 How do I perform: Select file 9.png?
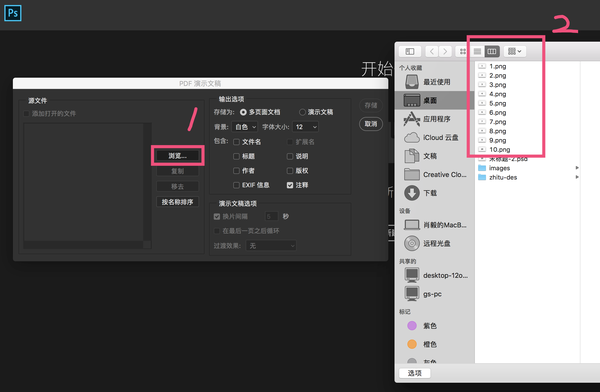(x=497, y=140)
